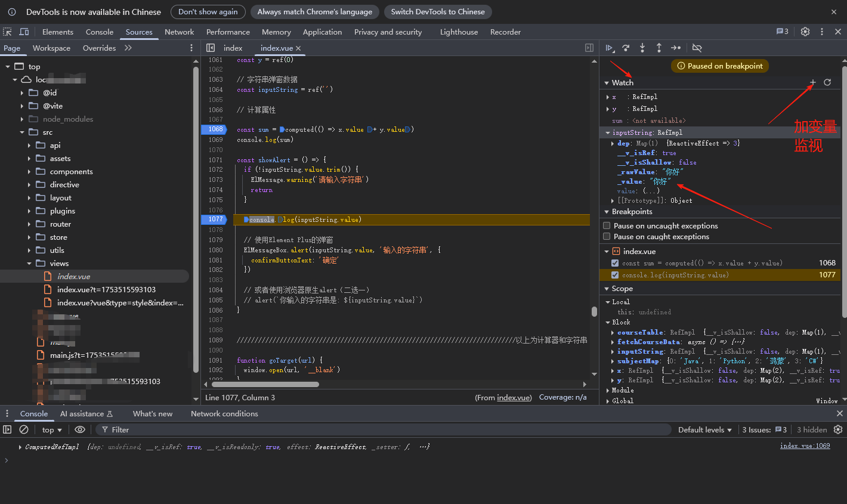This screenshot has height=504, width=847.
Task: Show more tabs in navigator pane
Action: pos(128,48)
